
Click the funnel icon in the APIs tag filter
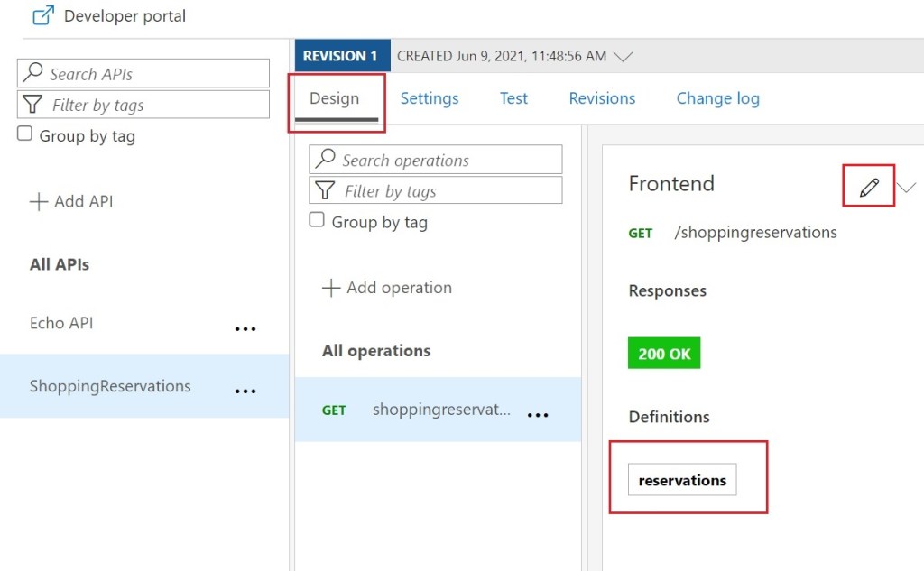(32, 105)
